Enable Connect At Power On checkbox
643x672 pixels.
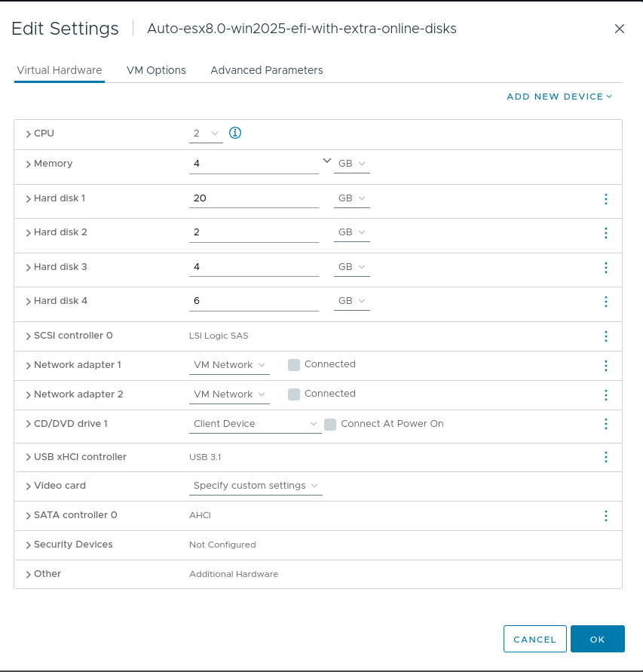coord(330,425)
